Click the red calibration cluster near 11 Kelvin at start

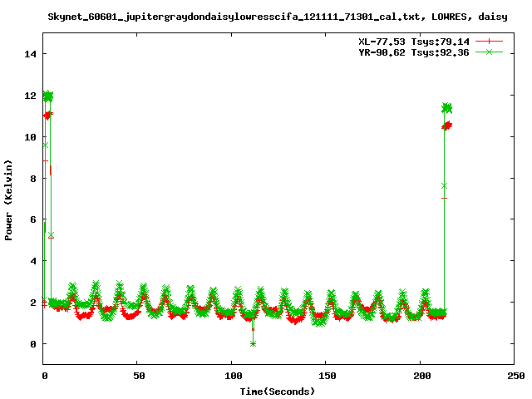coord(47,116)
